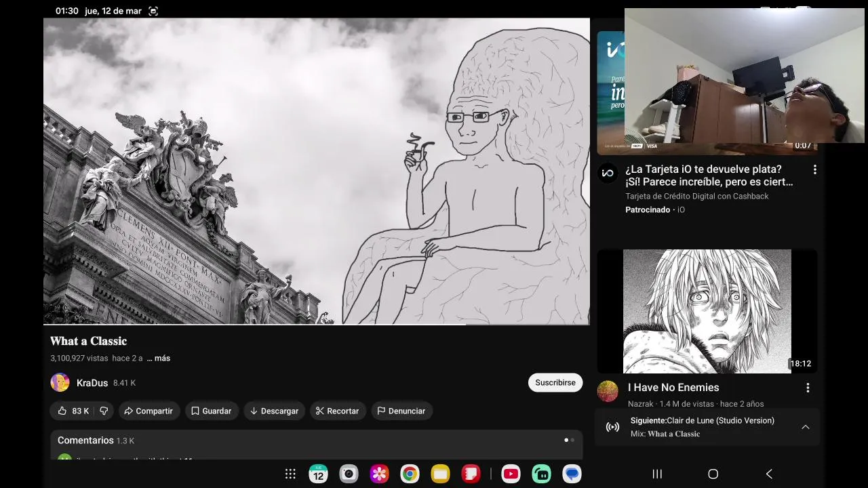Open the yellow My Files folder app
Viewport: 868px width, 488px height.
point(440,474)
